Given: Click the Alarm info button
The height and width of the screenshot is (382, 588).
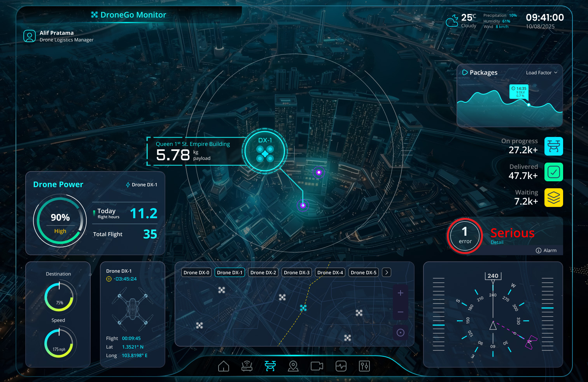Looking at the screenshot, I should point(546,251).
